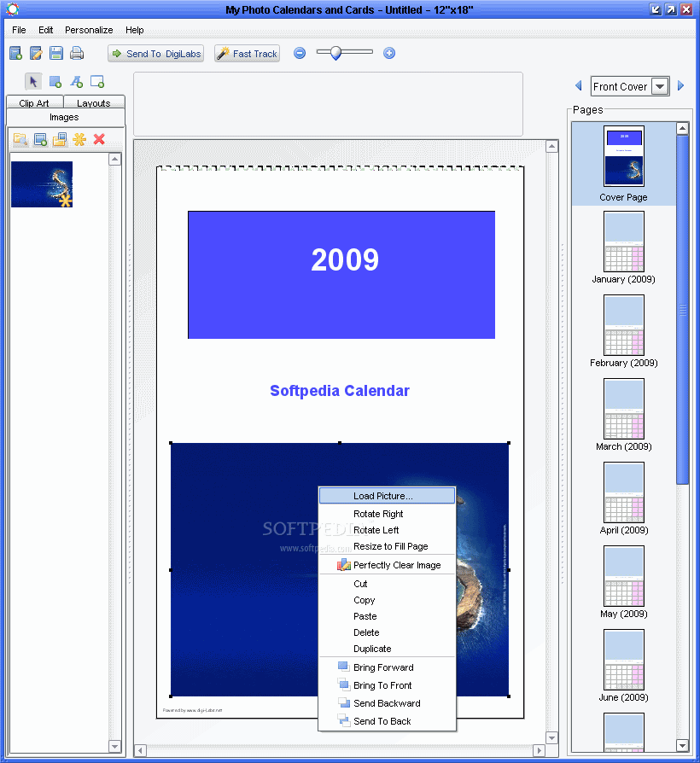
Task: Click the Fast Track button
Action: coord(248,54)
